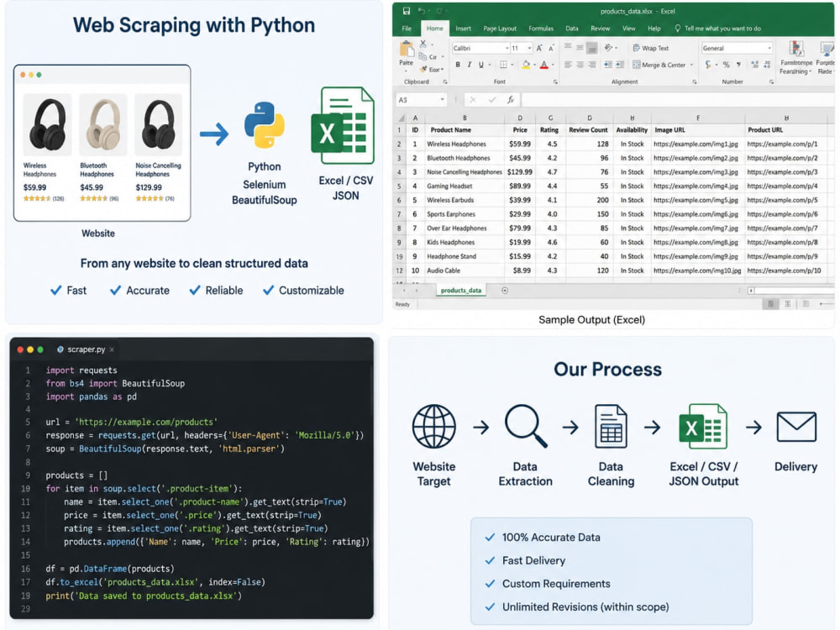Click the Align Left icon
The height and width of the screenshot is (630, 840).
[569, 65]
